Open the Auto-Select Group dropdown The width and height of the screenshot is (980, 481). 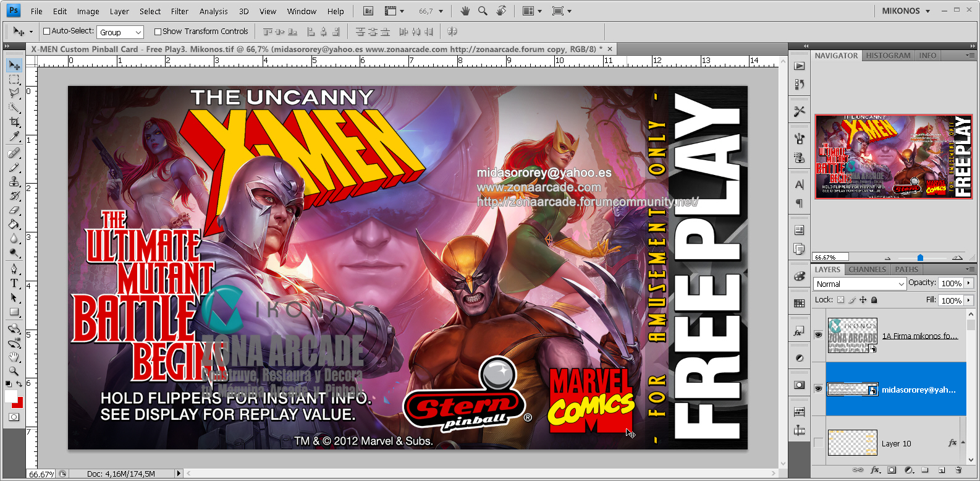coord(120,32)
